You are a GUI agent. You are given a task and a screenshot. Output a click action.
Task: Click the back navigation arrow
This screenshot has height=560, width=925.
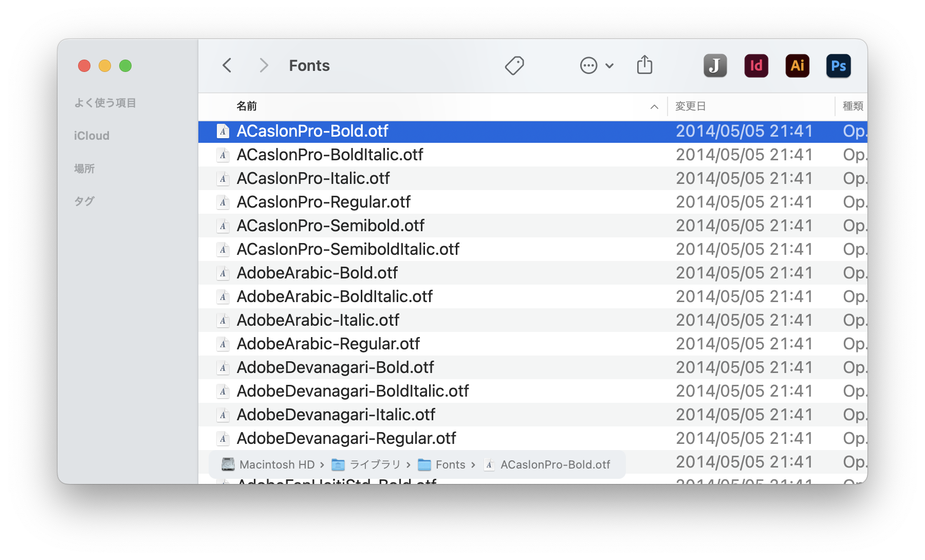pos(227,66)
